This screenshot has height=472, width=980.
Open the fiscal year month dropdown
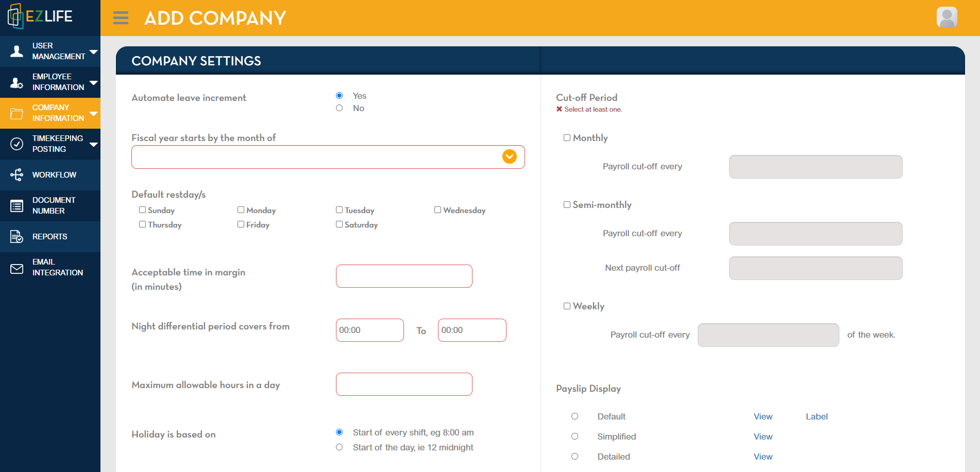328,157
